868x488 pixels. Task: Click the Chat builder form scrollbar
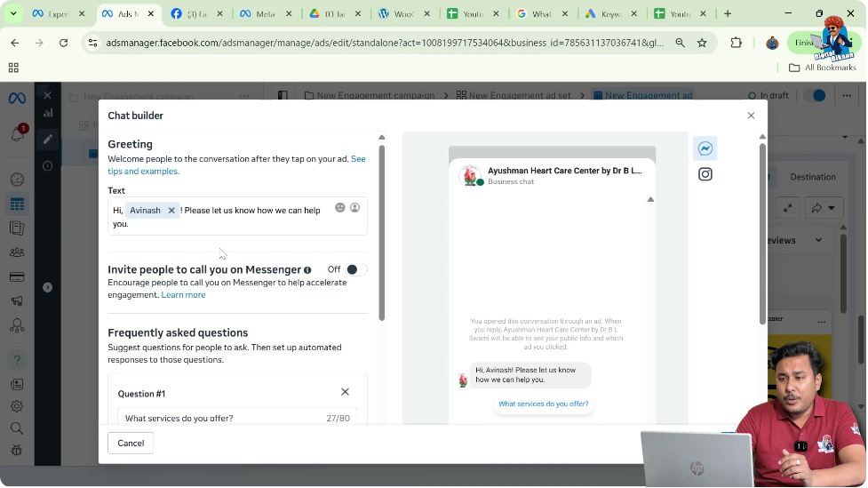pos(382,233)
